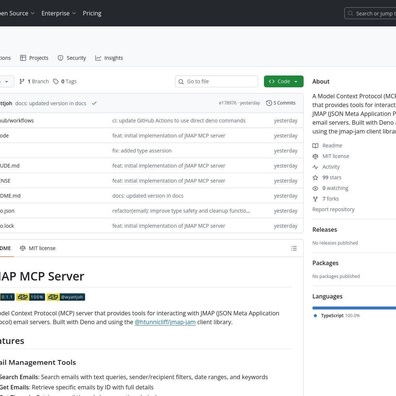Click the scales icon beside MIT license in About
This screenshot has width=396, height=396.
[315, 156]
